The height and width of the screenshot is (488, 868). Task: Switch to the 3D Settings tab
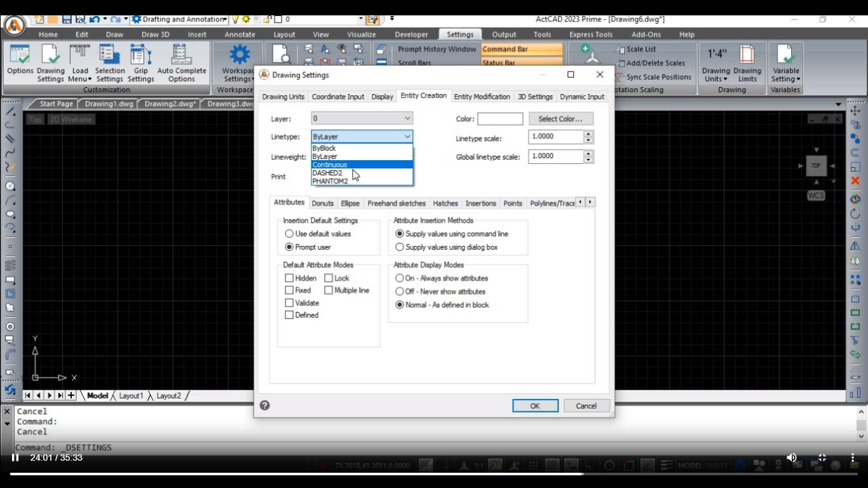[535, 97]
